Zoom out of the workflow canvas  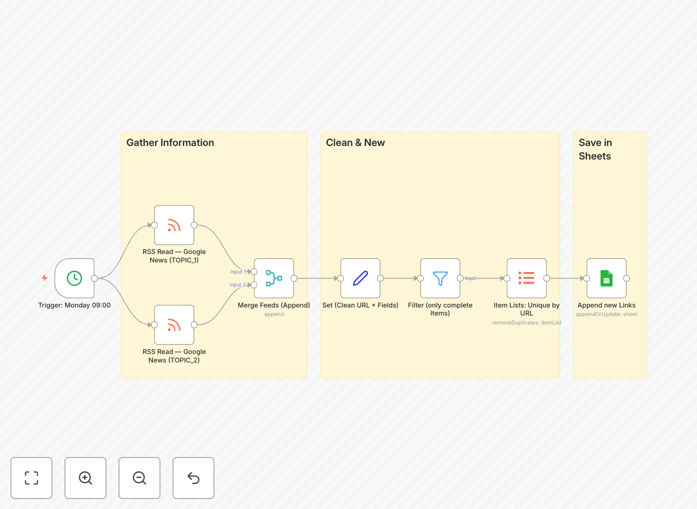[x=139, y=478]
